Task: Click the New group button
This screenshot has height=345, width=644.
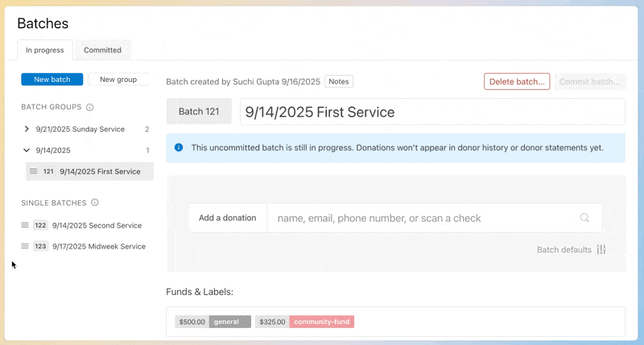Action: click(x=118, y=79)
